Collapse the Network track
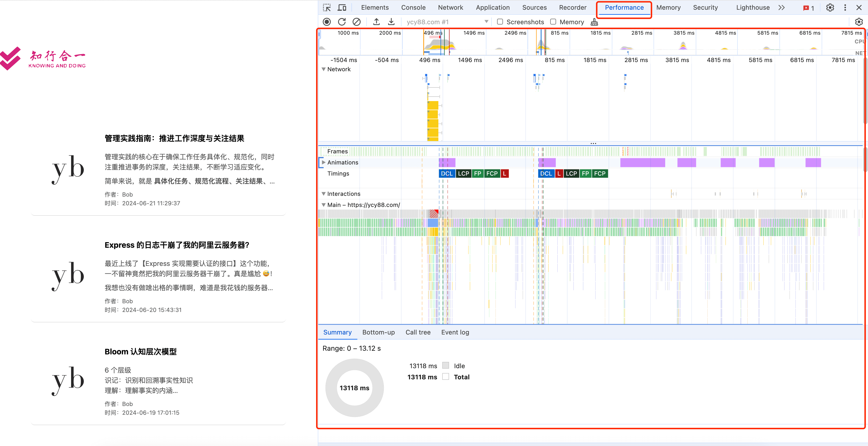The image size is (868, 446). tap(323, 69)
